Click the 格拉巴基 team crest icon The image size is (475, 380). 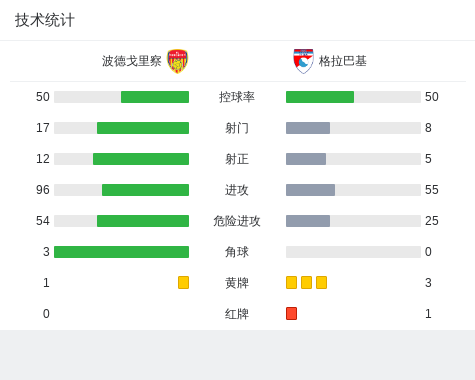(x=303, y=61)
